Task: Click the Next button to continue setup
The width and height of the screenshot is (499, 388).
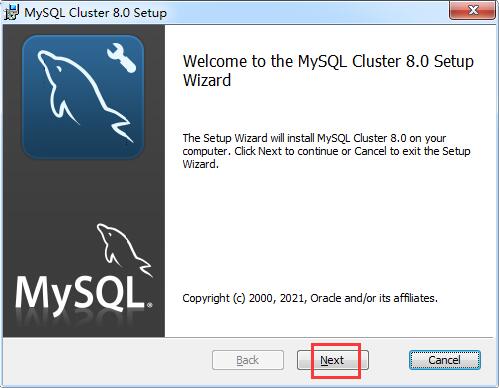Action: 333,360
